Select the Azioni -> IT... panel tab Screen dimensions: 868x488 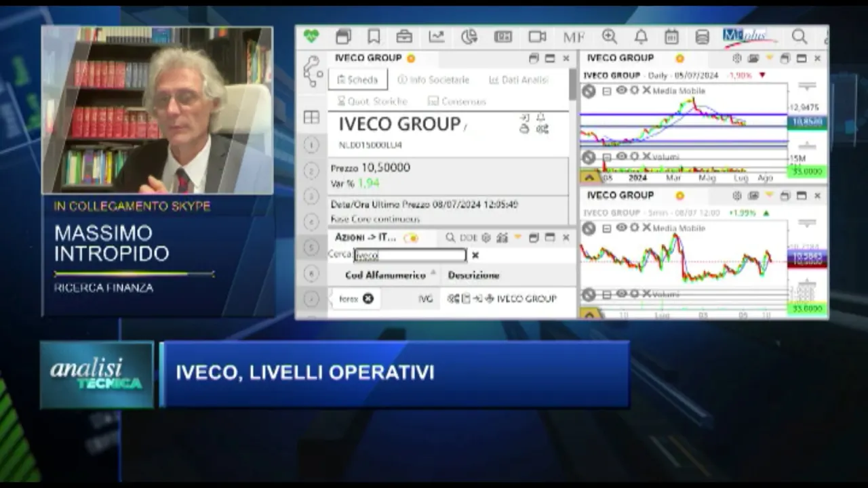pyautogui.click(x=366, y=238)
